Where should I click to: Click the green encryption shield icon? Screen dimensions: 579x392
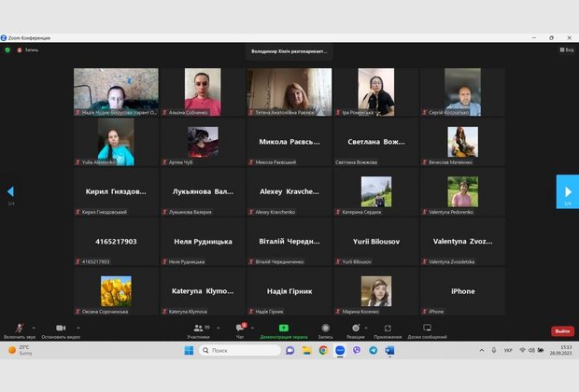[x=7, y=49]
